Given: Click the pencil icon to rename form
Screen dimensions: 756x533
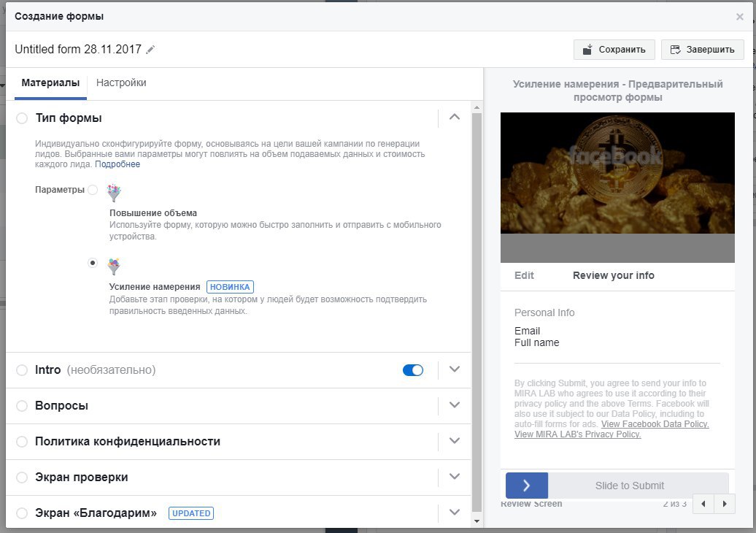Looking at the screenshot, I should coord(150,49).
